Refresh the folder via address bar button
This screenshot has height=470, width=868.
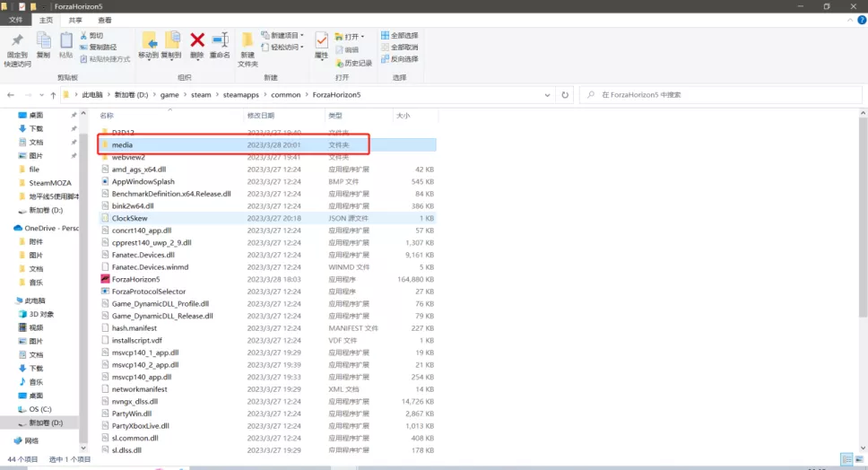(565, 94)
